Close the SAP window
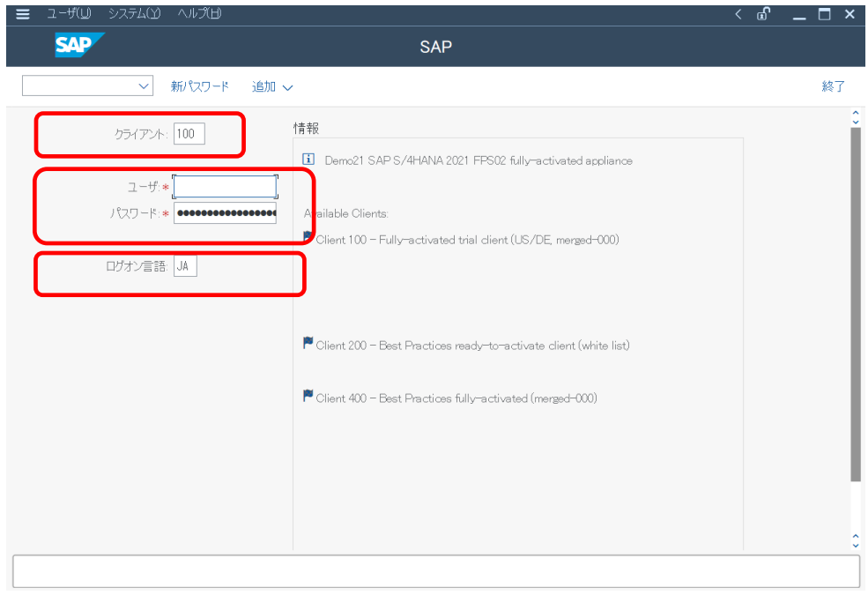868x595 pixels. 849,14
